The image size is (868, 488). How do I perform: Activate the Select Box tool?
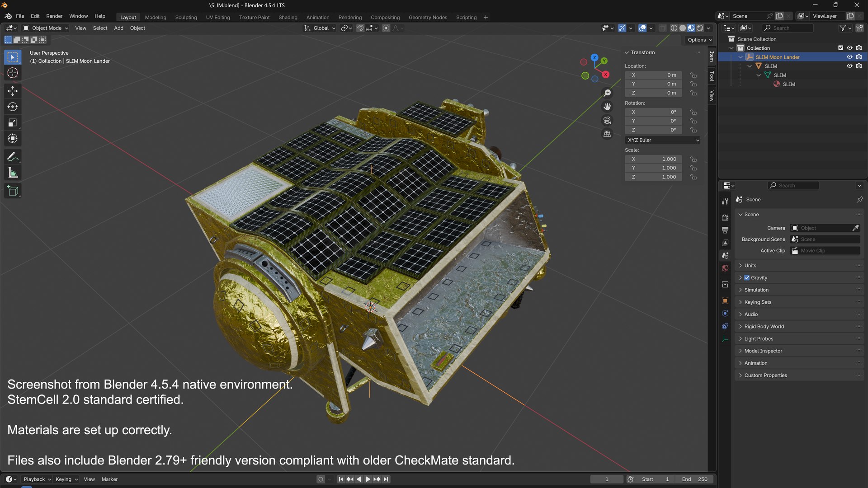click(13, 57)
